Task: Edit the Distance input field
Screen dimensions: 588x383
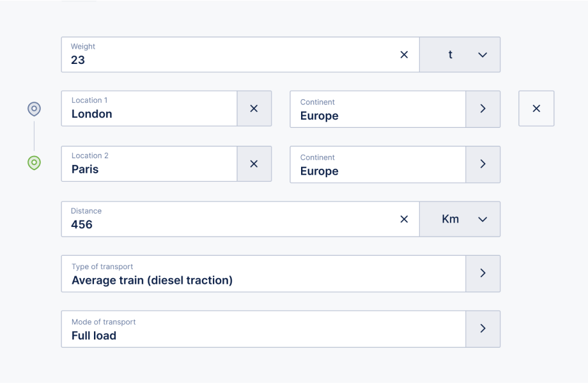Action: (x=229, y=219)
